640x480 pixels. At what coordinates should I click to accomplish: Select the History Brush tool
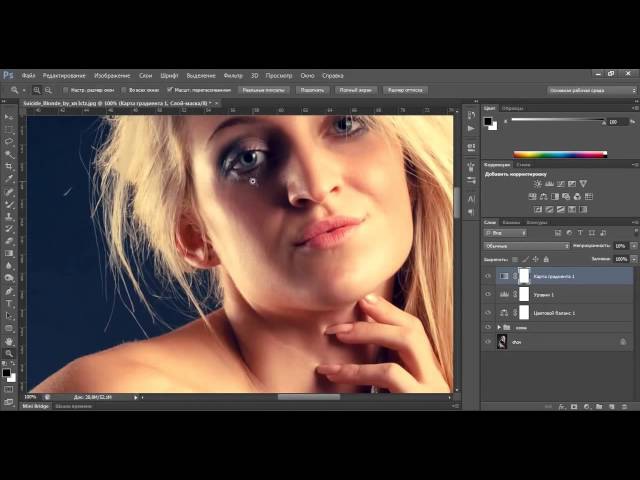(8, 229)
